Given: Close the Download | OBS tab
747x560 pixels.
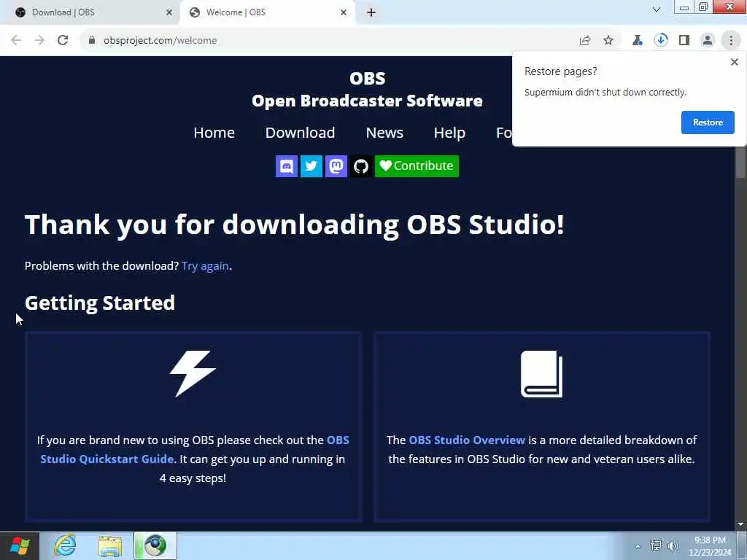Looking at the screenshot, I should [169, 12].
